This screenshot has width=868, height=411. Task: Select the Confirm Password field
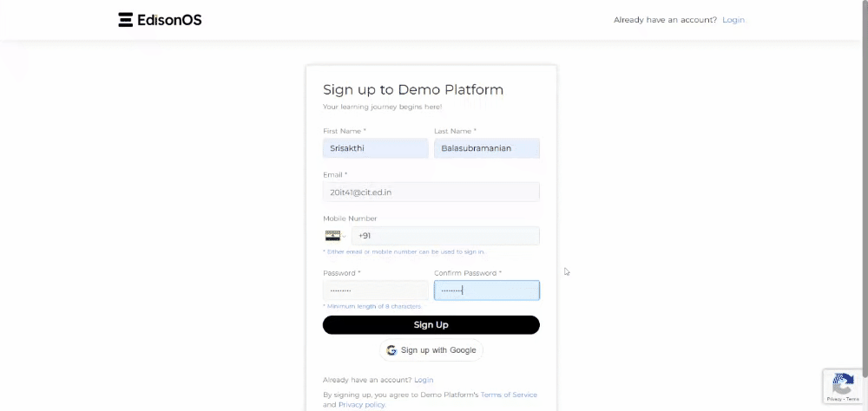pos(487,290)
